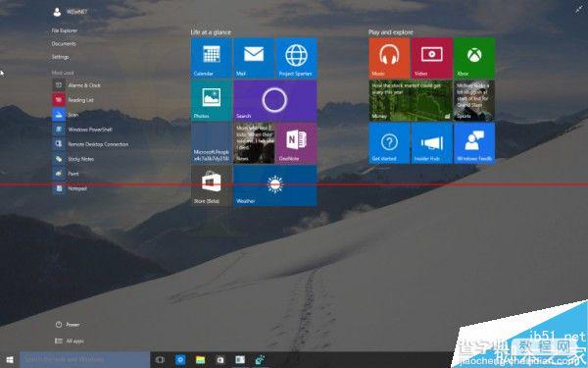Launch the green Xbox tile

(474, 58)
